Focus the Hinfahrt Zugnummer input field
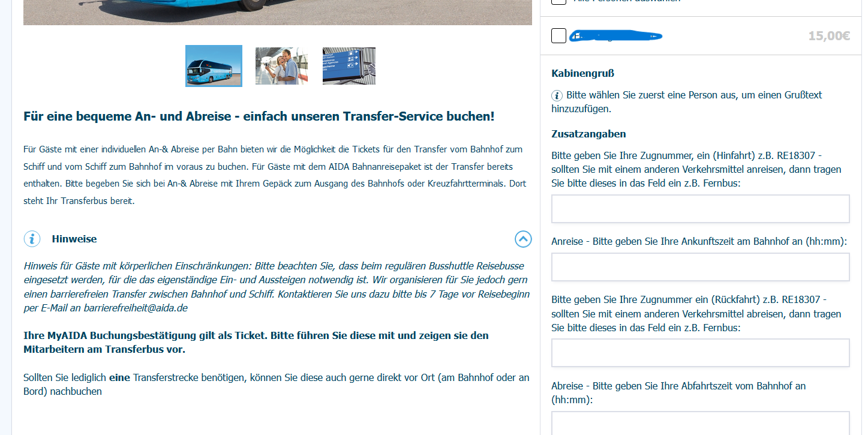The height and width of the screenshot is (435, 868). click(x=700, y=209)
